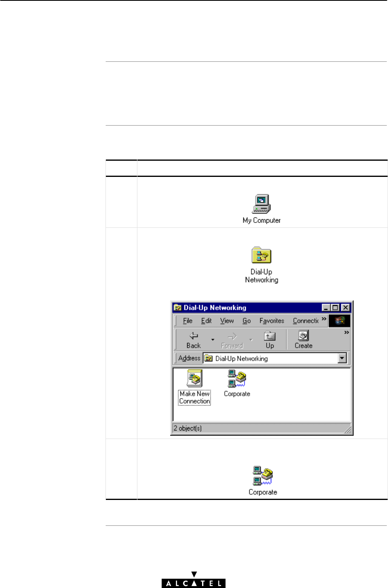Viewport: 388px width, 588px height.
Task: Open the Address bar dropdown list
Action: coord(342,358)
